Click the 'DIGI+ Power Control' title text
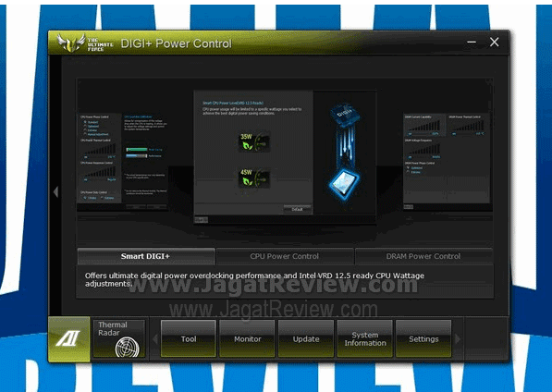Viewport: 552px width, 392px height. 177,43
